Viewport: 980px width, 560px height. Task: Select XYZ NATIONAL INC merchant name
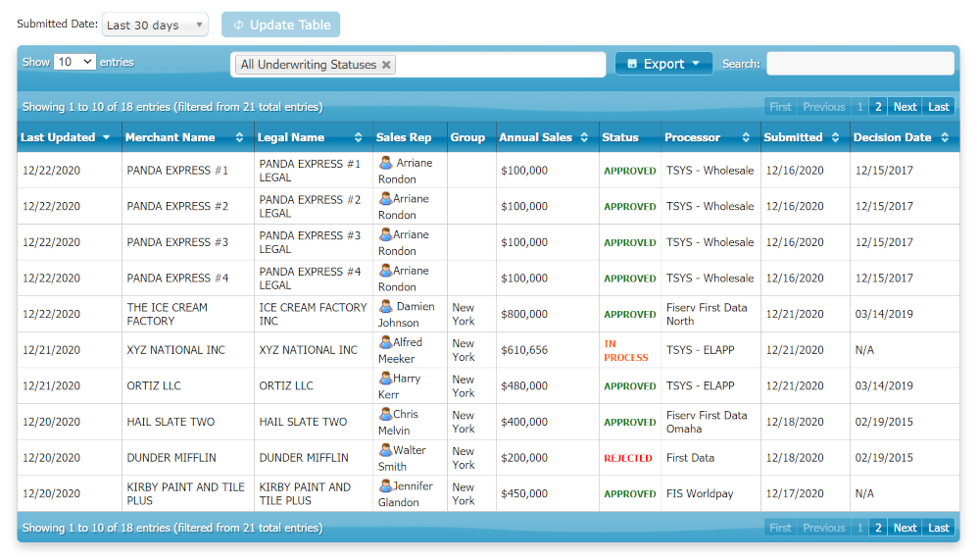click(175, 350)
